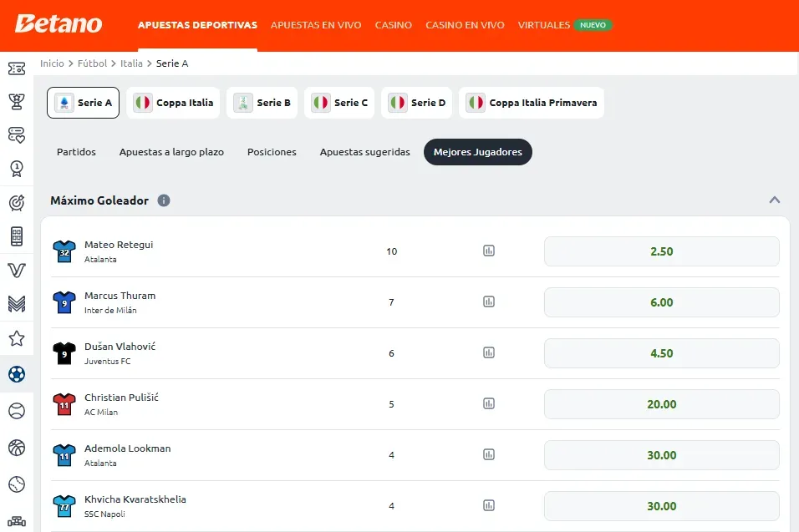The image size is (799, 532).
Task: Bet on Ademola Lookman at 30.00
Action: click(661, 455)
